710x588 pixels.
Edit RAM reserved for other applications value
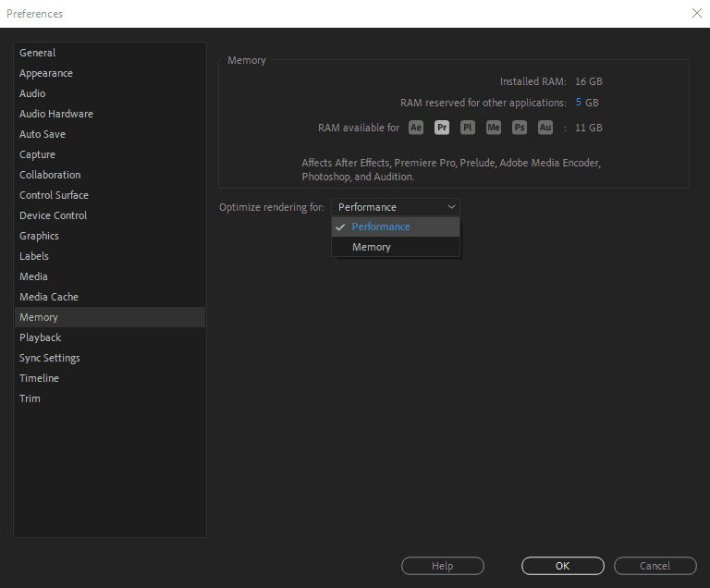click(579, 103)
